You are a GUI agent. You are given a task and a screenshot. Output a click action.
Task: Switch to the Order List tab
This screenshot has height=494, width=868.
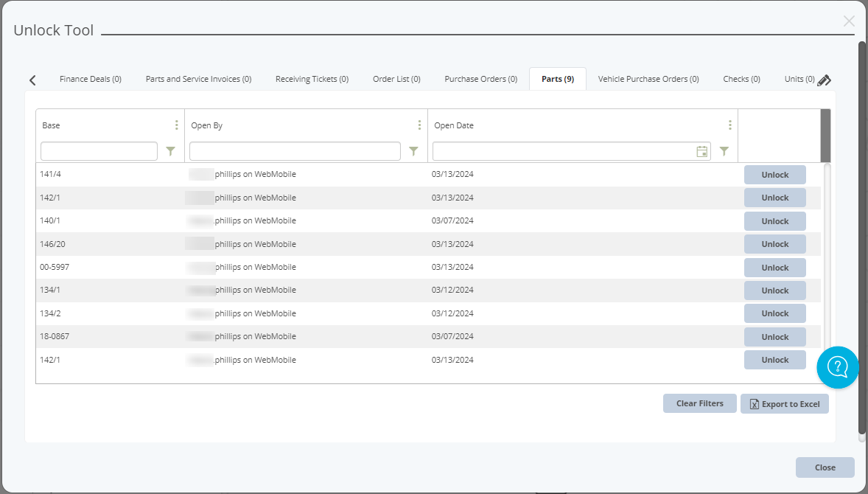396,79
